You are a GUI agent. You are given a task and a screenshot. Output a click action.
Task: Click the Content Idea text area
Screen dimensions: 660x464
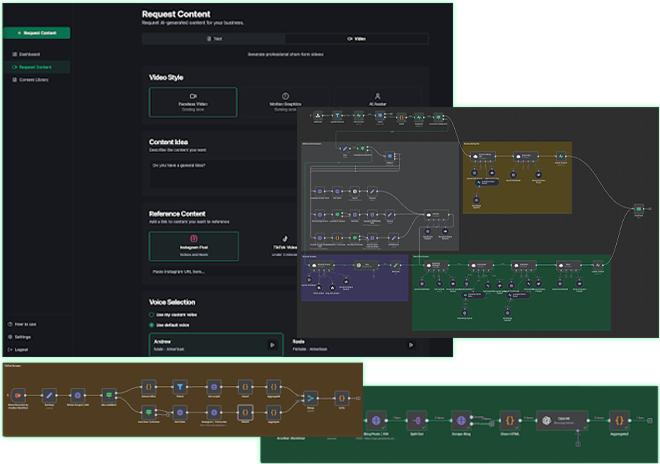[223, 173]
